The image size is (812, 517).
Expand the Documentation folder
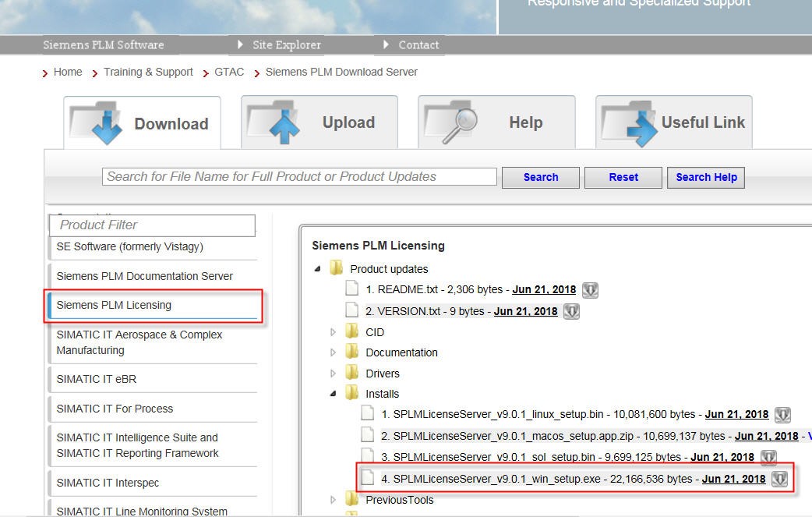(x=331, y=352)
